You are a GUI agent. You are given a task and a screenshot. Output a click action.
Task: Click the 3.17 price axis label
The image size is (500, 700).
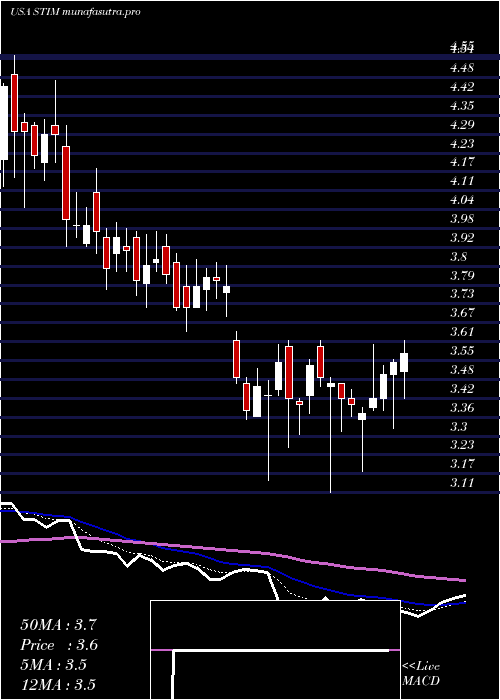[462, 463]
